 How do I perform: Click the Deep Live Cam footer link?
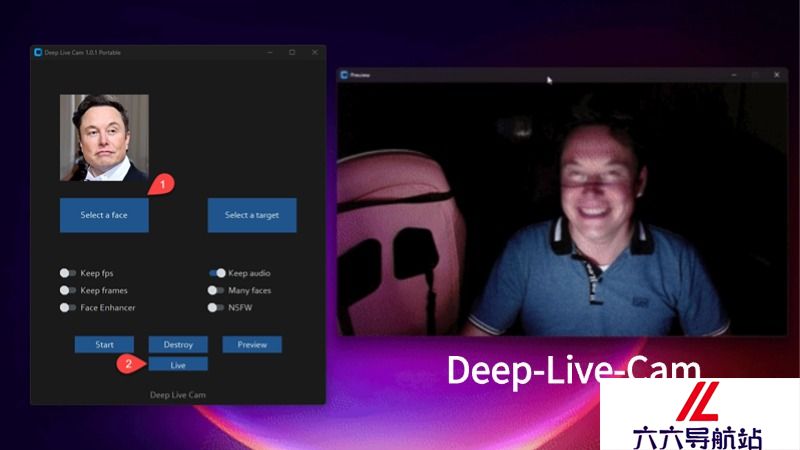pos(178,395)
